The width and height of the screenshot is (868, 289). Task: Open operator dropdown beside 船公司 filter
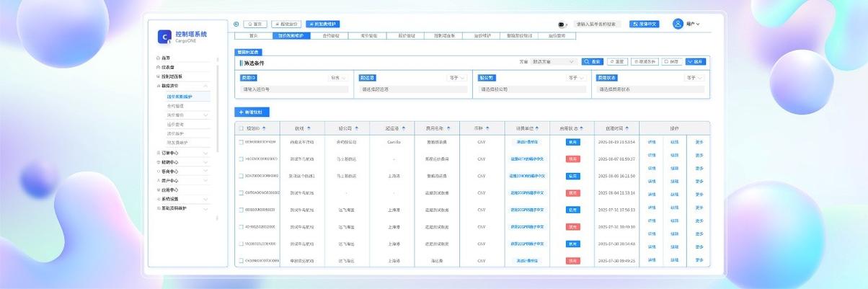coord(577,77)
